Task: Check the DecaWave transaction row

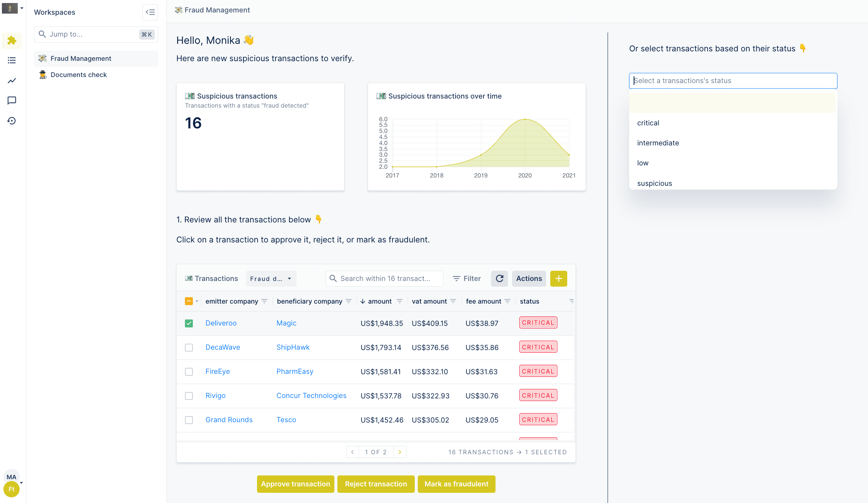Action: [x=189, y=347]
